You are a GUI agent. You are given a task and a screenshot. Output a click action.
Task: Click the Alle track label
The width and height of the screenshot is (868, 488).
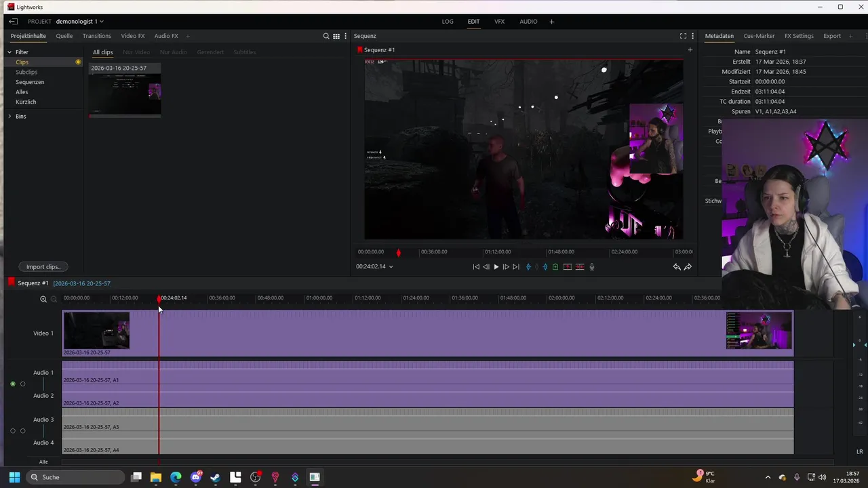[43, 462]
